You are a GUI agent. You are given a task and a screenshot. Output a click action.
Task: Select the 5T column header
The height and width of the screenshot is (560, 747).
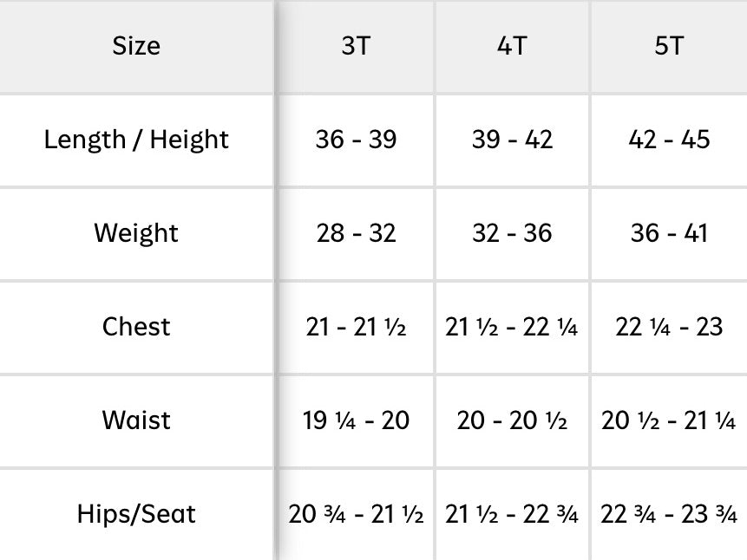pyautogui.click(x=669, y=46)
